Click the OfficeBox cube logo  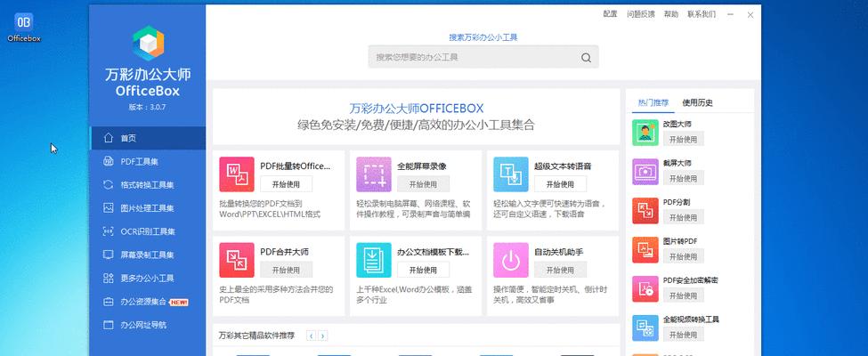click(148, 44)
